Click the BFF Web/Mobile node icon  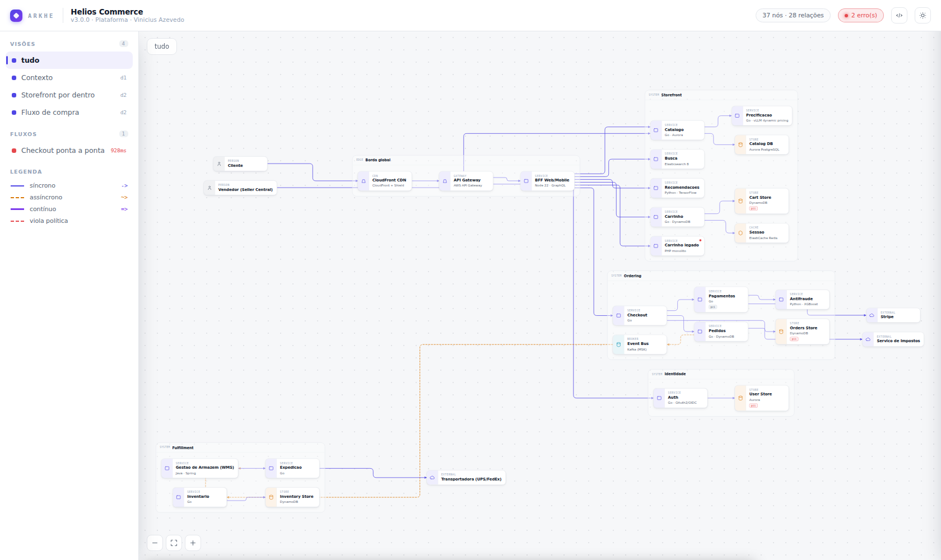(526, 181)
